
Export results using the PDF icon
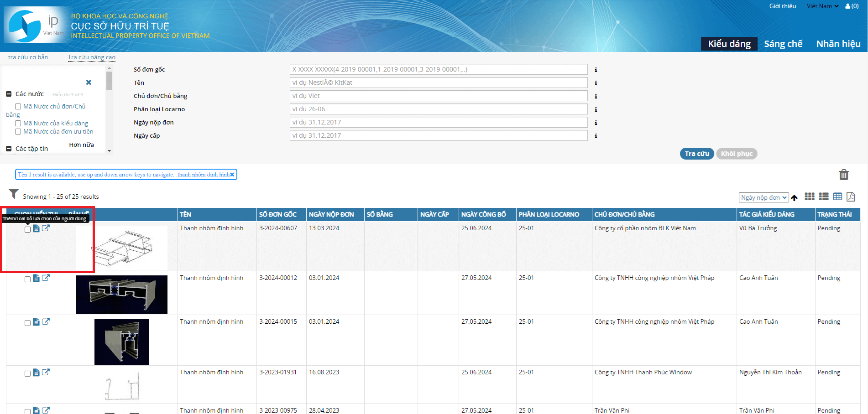pos(851,197)
